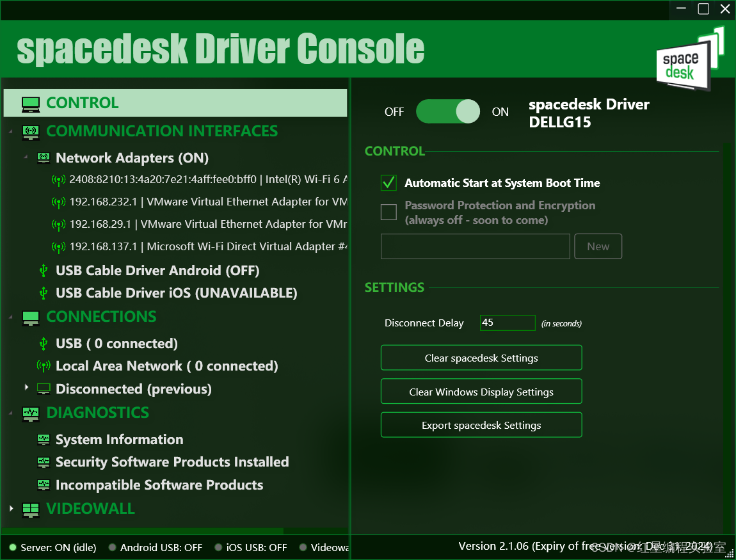Click USB icon beside USB (0 connected)
The width and height of the screenshot is (736, 560).
point(44,344)
